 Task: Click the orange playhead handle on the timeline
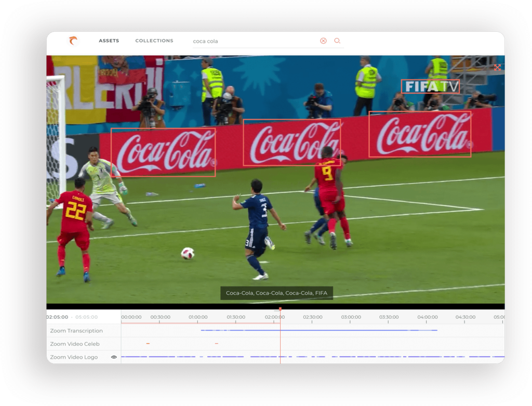coord(280,309)
